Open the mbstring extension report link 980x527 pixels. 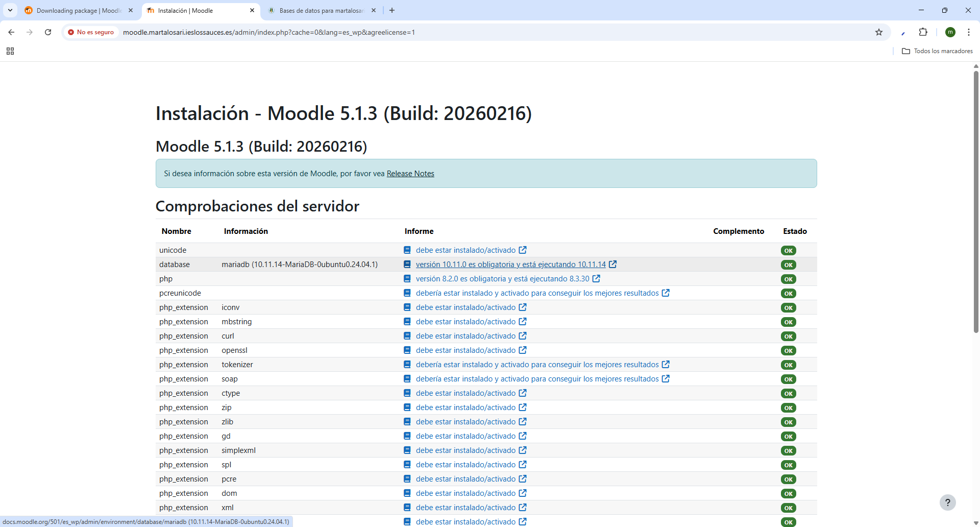point(465,322)
